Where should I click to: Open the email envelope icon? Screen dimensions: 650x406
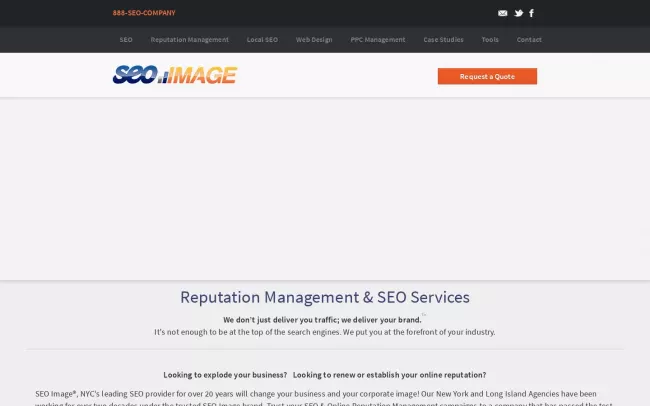pos(502,13)
